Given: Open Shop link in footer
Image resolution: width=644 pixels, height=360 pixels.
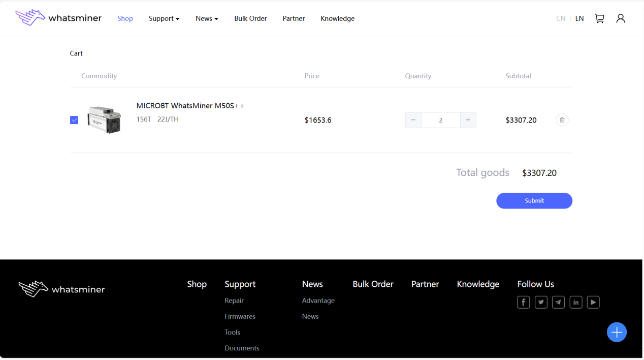Looking at the screenshot, I should point(197,284).
